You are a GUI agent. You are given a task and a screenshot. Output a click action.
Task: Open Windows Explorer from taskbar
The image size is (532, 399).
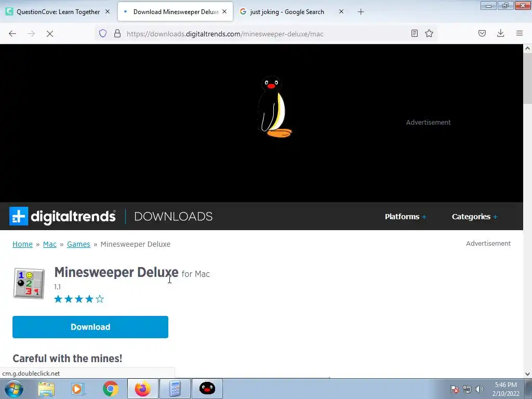46,389
